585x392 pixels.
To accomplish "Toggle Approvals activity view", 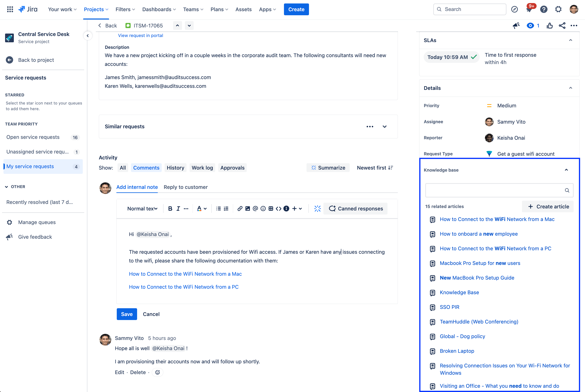I will pos(232,168).
